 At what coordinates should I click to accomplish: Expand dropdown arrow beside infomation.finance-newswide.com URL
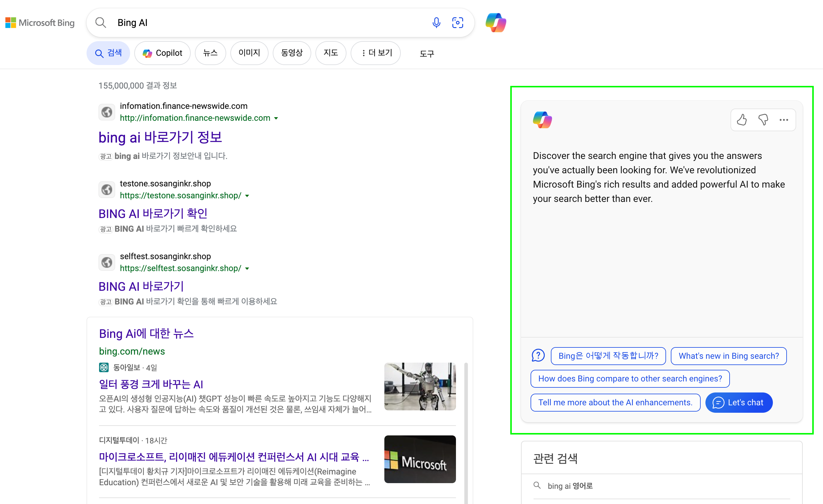276,118
